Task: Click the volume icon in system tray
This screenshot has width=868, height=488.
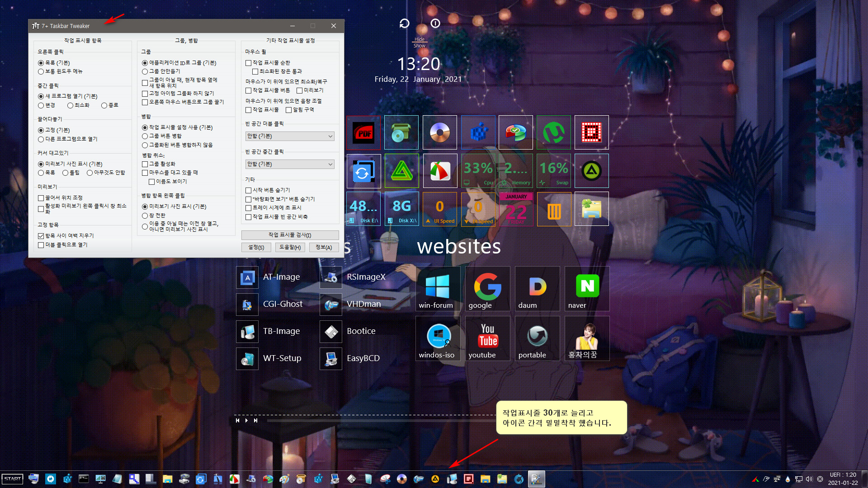Action: (809, 479)
